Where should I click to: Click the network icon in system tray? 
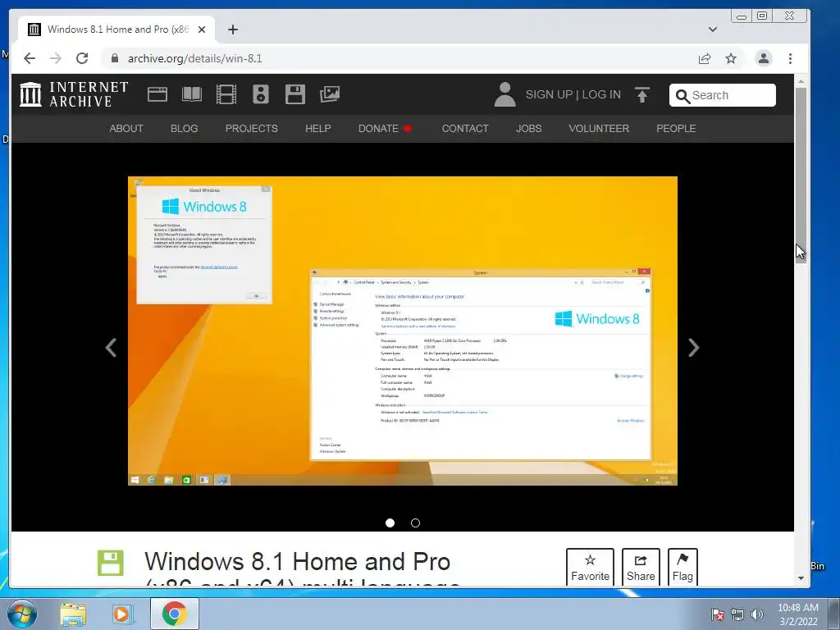click(737, 614)
